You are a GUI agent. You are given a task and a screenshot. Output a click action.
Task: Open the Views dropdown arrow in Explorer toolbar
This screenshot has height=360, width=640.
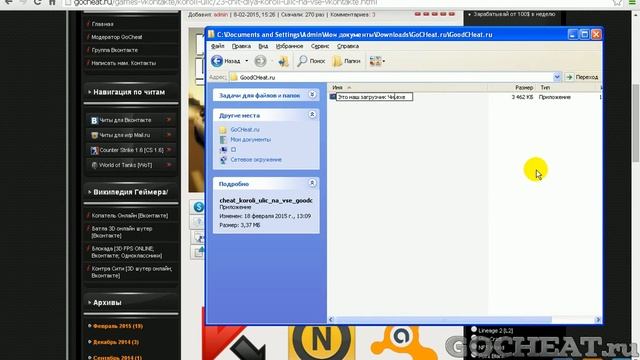tap(384, 61)
